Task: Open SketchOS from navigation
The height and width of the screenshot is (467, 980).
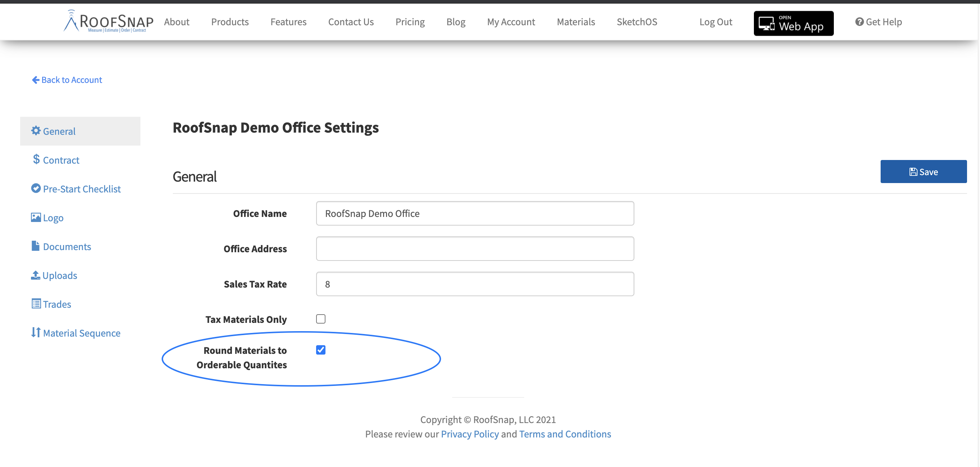Action: pos(637,22)
